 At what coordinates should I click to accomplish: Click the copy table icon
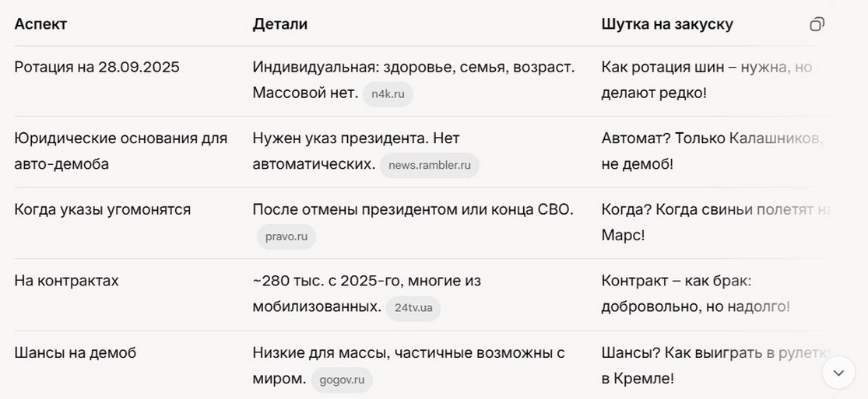point(817,24)
